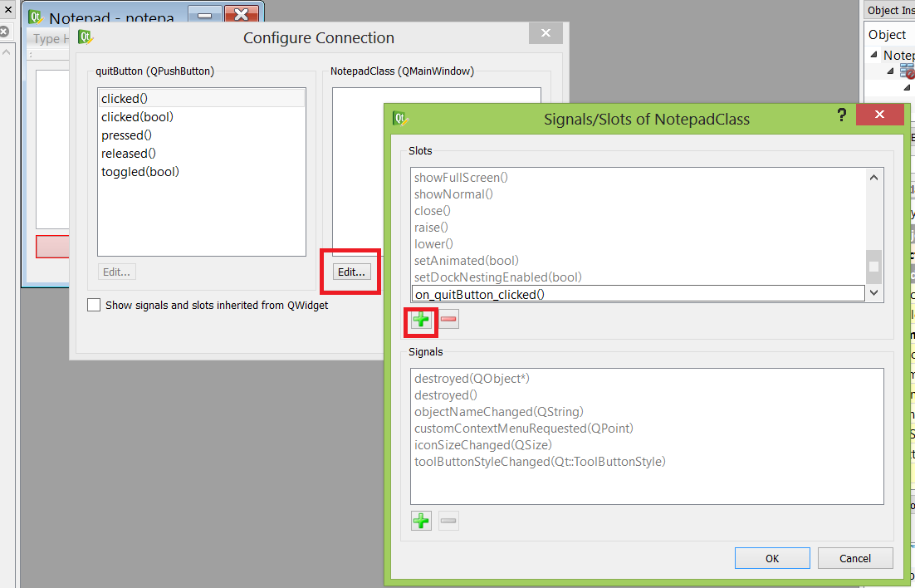This screenshot has height=588, width=915.
Task: Click Qt icon in Signals/Slots title bar
Action: tap(401, 119)
